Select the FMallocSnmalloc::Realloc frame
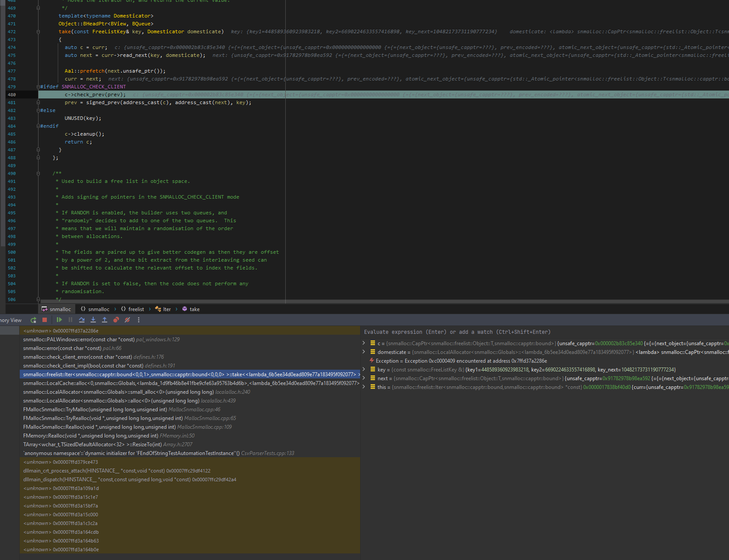Image resolution: width=729 pixels, height=560 pixels. [190, 427]
